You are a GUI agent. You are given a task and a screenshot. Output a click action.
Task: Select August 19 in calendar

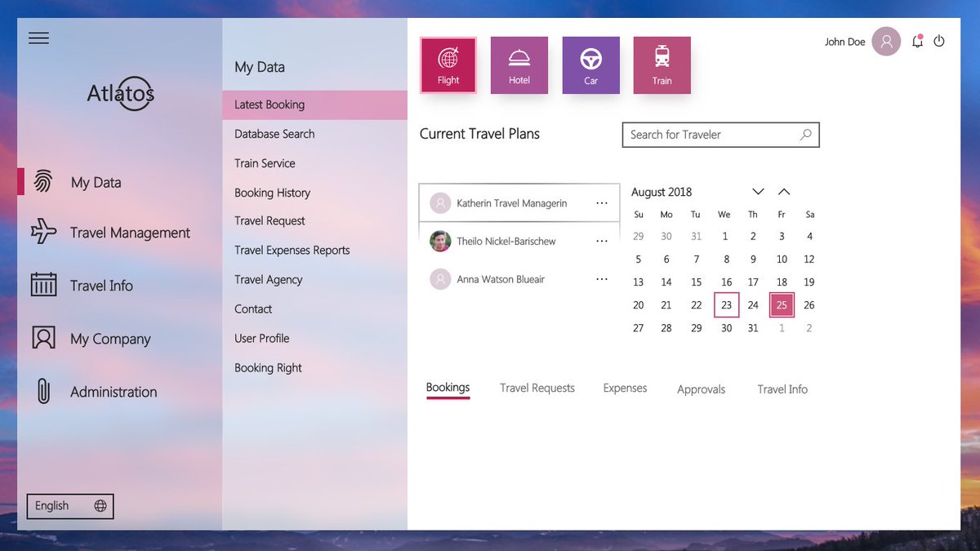[809, 282]
